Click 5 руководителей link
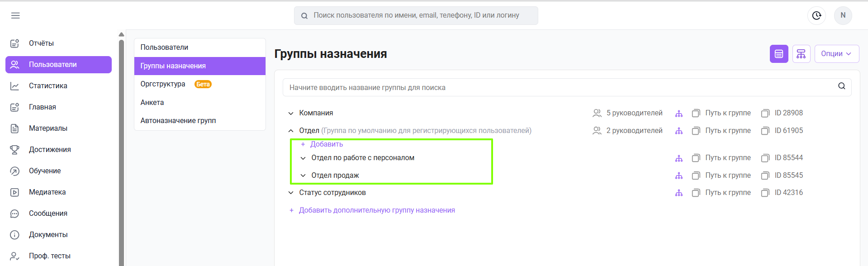868x266 pixels. [x=634, y=113]
